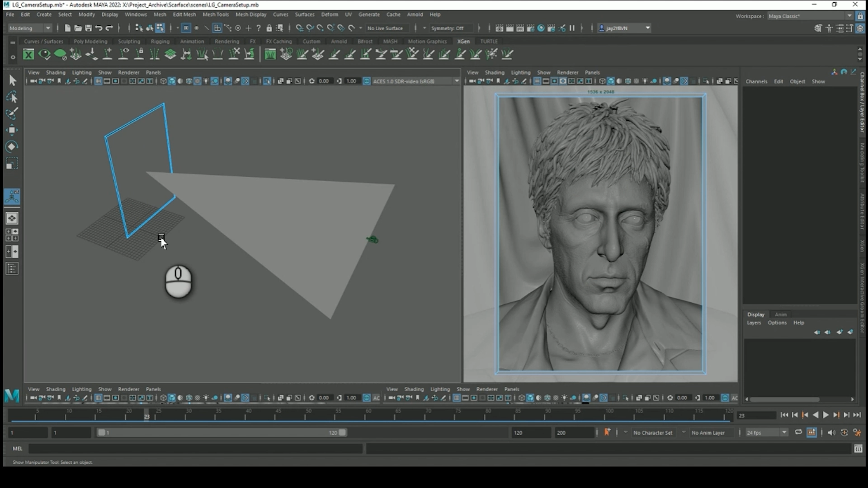Toggle loop playback mode button
Viewport: 868px width, 488px height.
tap(798, 432)
